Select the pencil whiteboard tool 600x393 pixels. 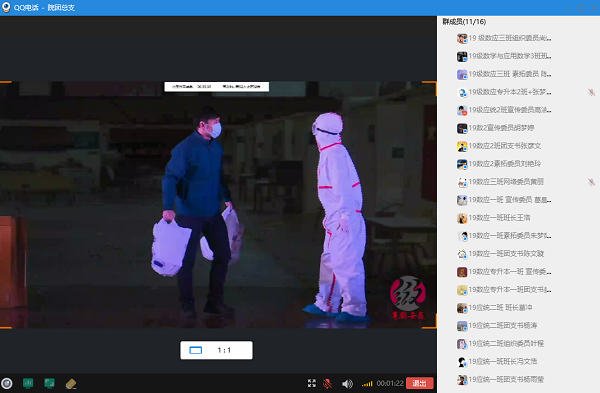[71, 383]
